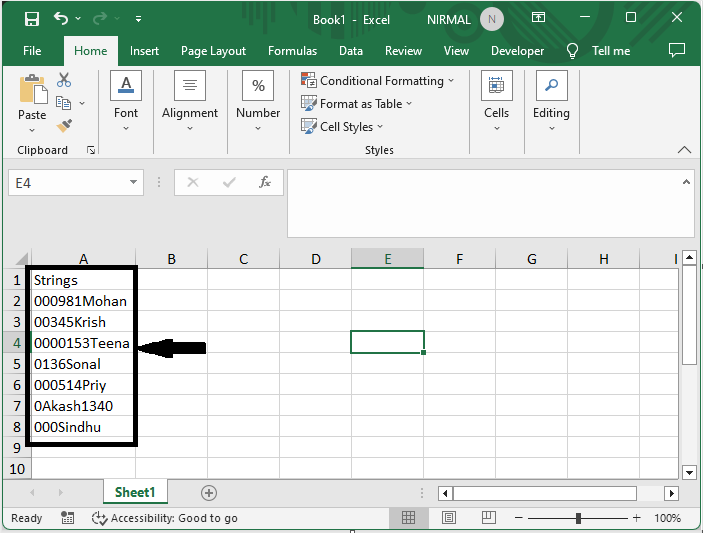This screenshot has width=703, height=533.
Task: Switch to the Page Layout tab
Action: tap(213, 51)
